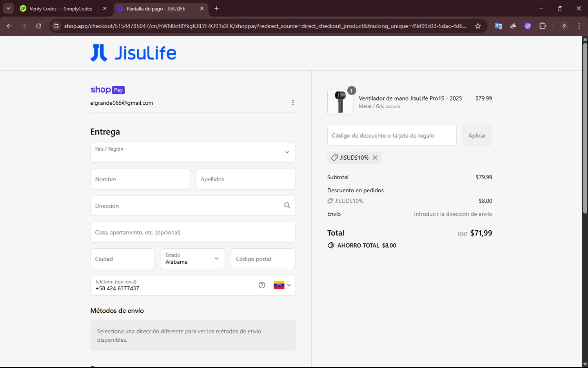Viewport: 588px width, 368px height.
Task: Click the Ciudad input field
Action: pyautogui.click(x=122, y=259)
